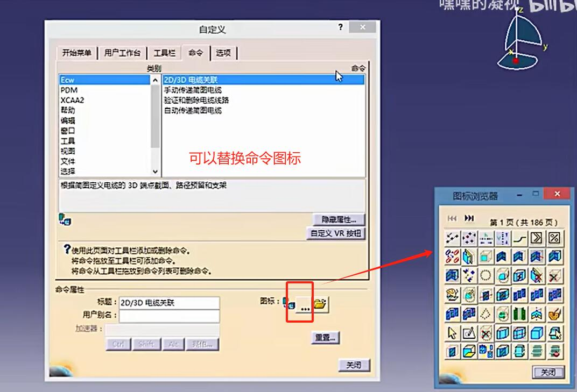
Task: Select the XCAA2 category
Action: pos(104,100)
